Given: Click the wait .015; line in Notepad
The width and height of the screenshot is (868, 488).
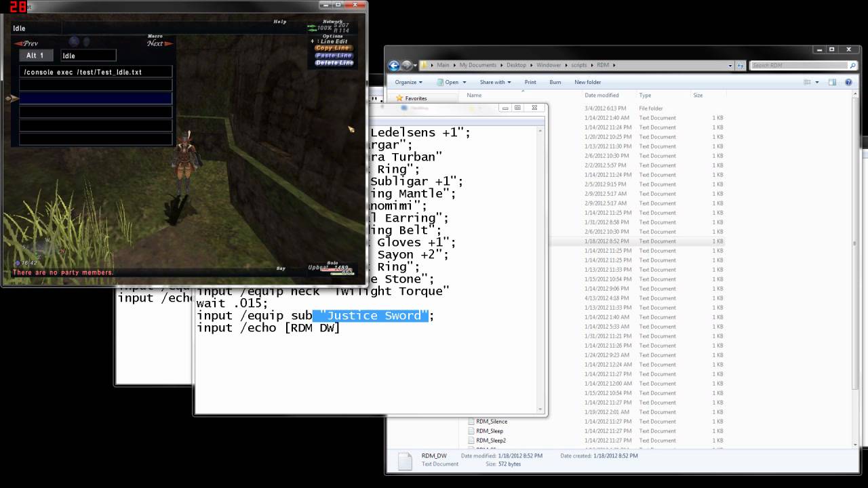Looking at the screenshot, I should point(232,304).
